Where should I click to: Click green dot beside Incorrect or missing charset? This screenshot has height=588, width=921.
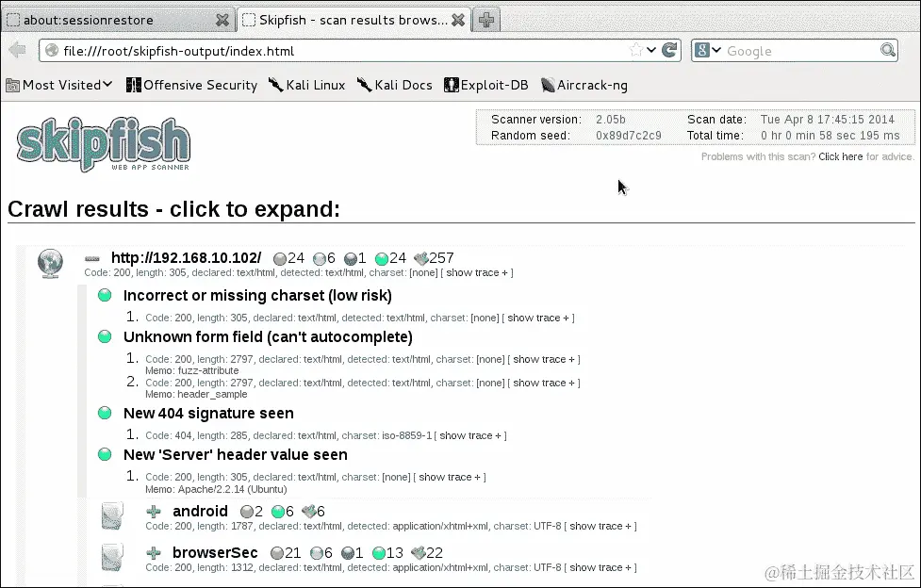(x=105, y=296)
